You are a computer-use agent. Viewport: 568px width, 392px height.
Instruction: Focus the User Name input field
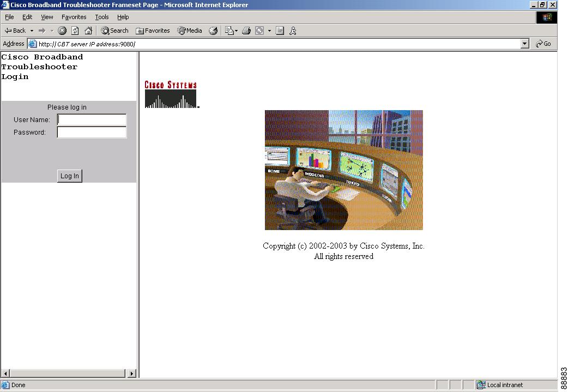(92, 119)
